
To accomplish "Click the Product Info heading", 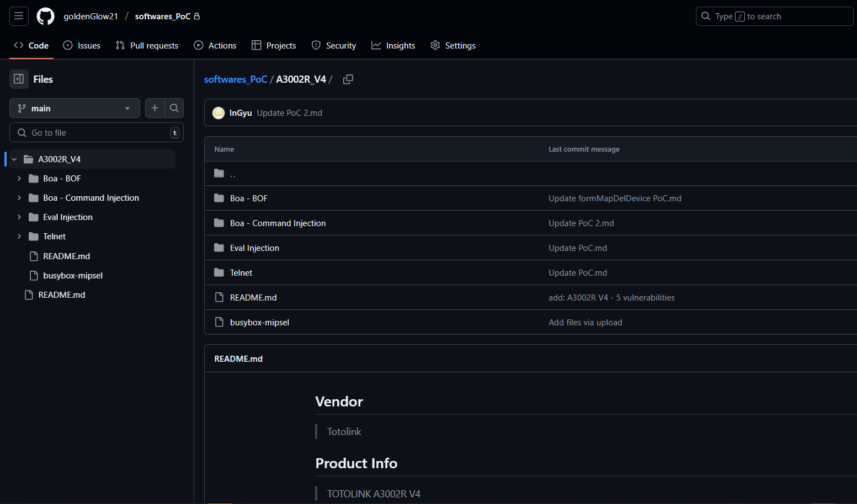I will [356, 463].
